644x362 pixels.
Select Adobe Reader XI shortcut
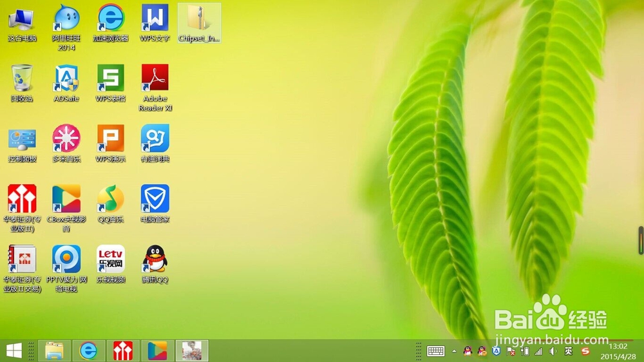155,88
